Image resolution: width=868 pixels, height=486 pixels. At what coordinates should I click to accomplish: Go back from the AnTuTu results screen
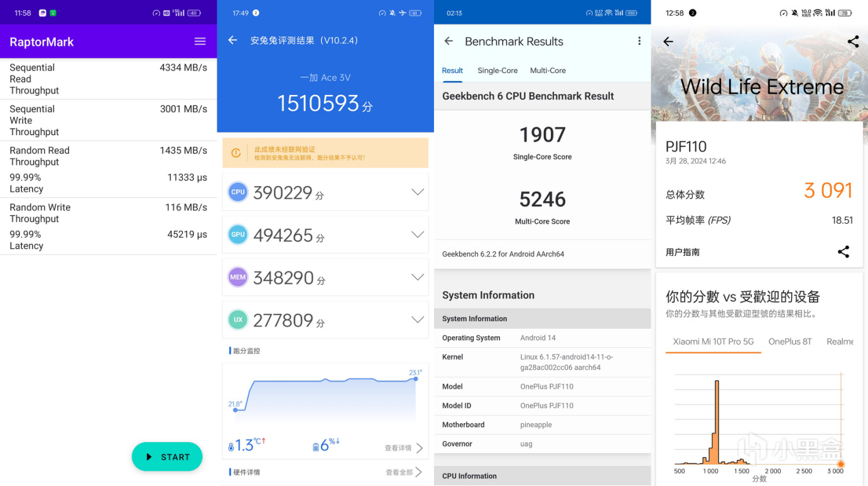[x=232, y=40]
